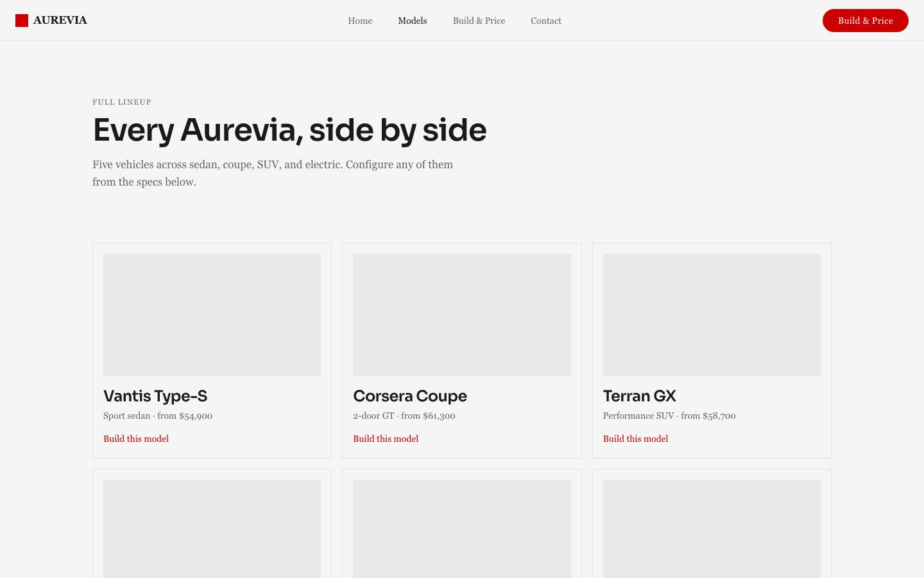
Task: Open Terran GX image placeholder
Action: [x=712, y=315]
